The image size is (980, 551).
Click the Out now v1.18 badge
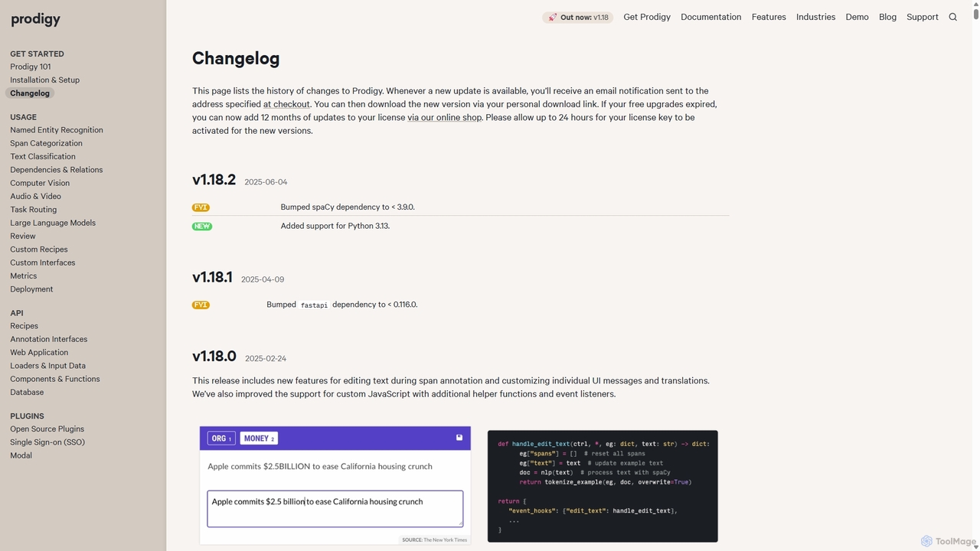click(x=577, y=17)
